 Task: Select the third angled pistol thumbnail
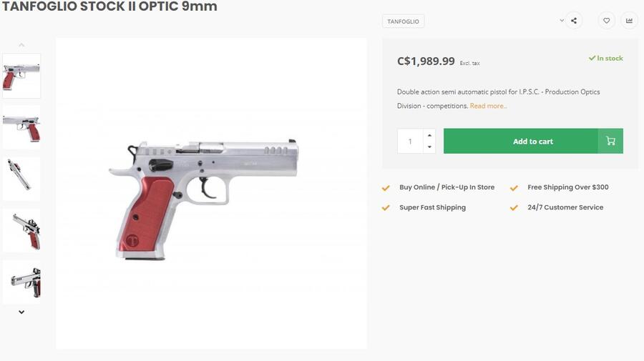[x=21, y=179]
